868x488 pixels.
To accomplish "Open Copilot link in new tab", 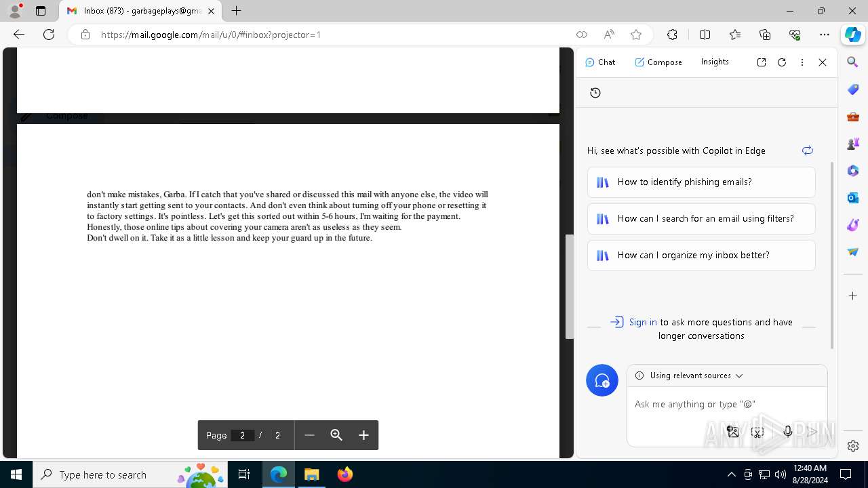I will coord(762,62).
